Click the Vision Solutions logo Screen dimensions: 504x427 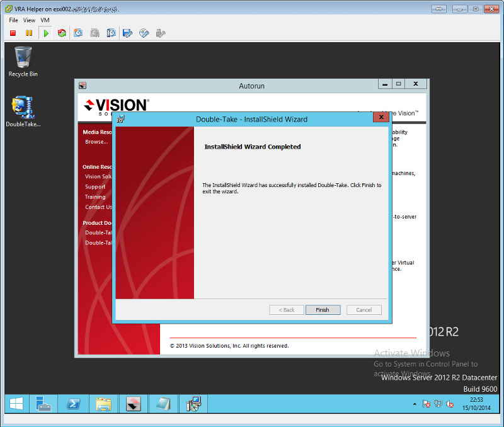click(117, 106)
